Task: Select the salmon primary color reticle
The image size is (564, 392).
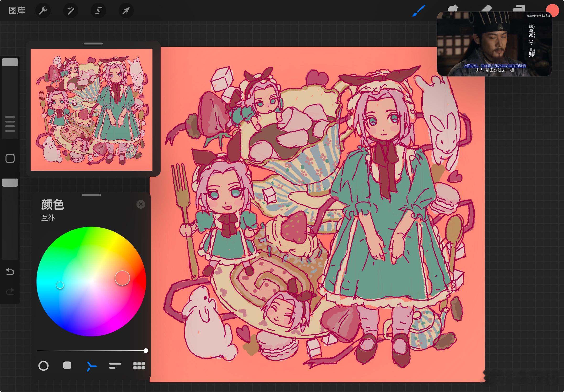Action: (x=122, y=278)
